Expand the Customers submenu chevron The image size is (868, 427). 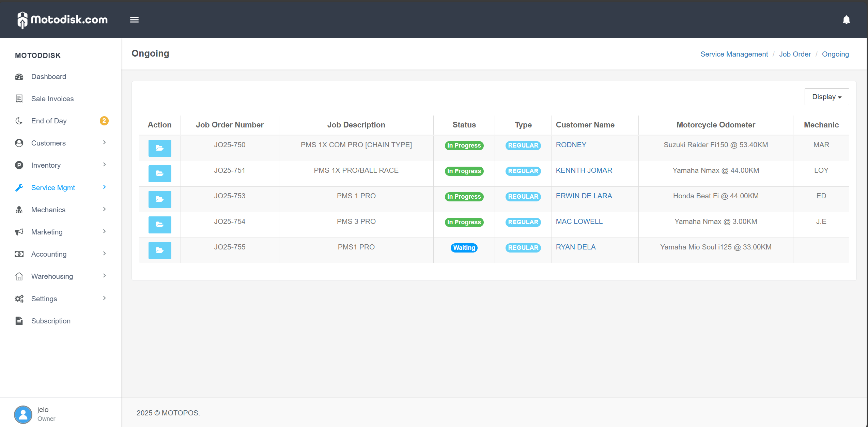point(104,142)
